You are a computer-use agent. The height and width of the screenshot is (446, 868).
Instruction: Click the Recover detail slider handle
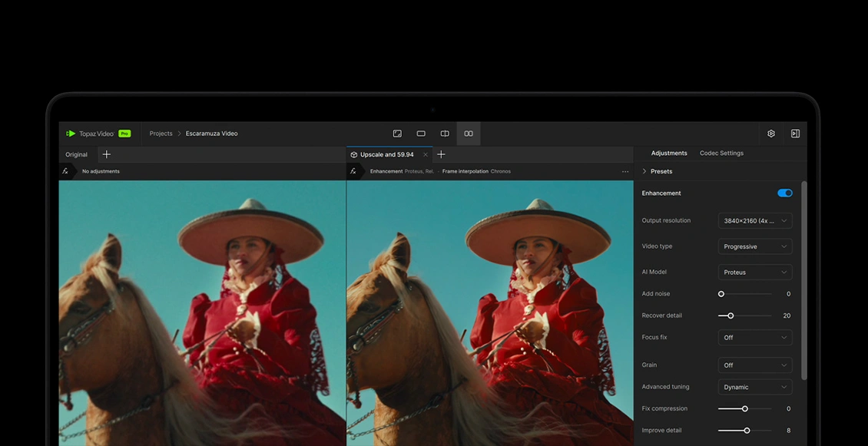pos(731,316)
